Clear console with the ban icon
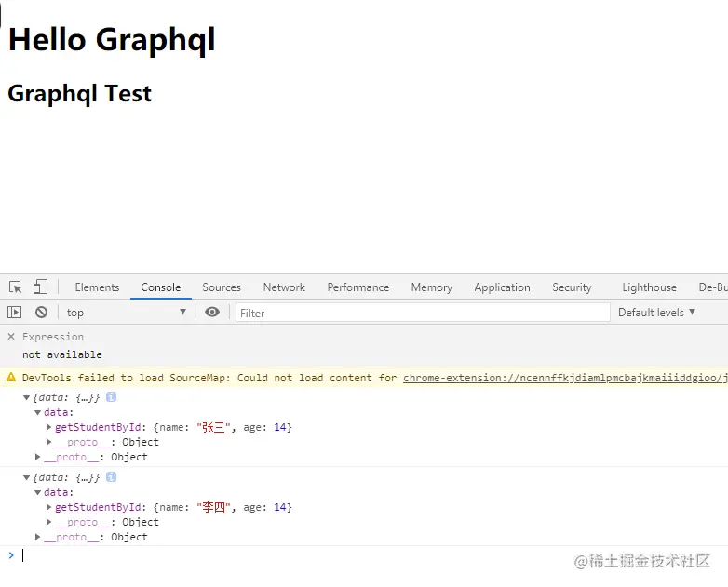 pos(41,313)
